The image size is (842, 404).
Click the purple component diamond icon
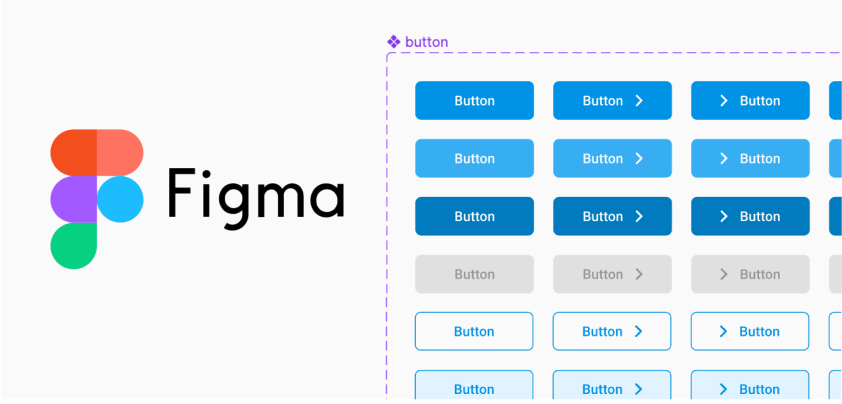(394, 42)
